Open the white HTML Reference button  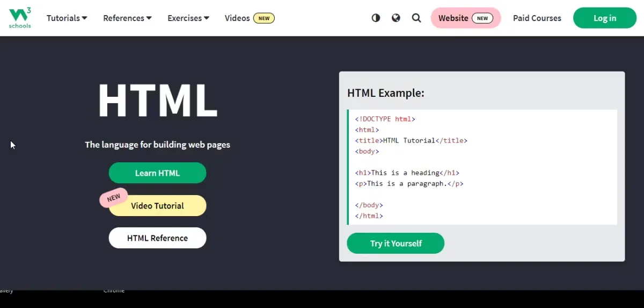coord(157,238)
